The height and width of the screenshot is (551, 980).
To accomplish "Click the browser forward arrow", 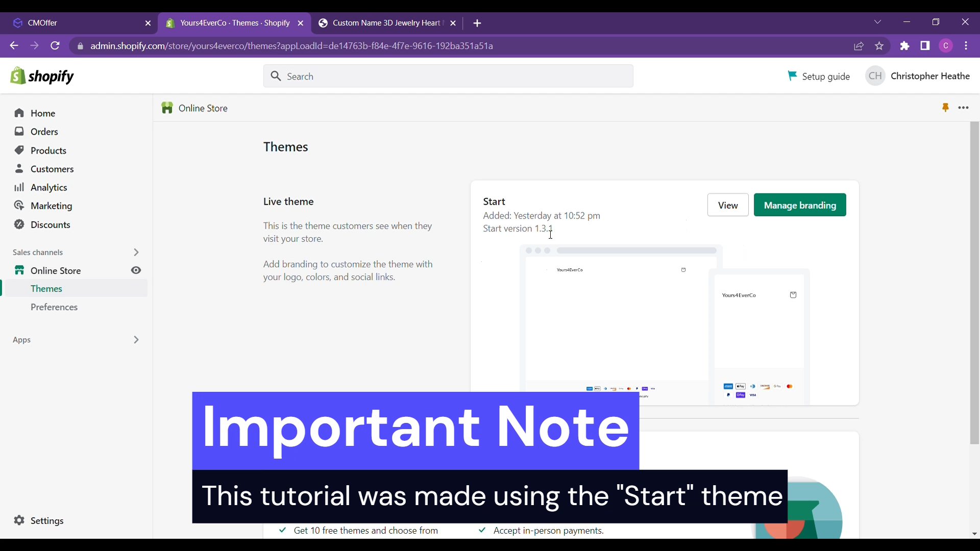I will [34, 46].
